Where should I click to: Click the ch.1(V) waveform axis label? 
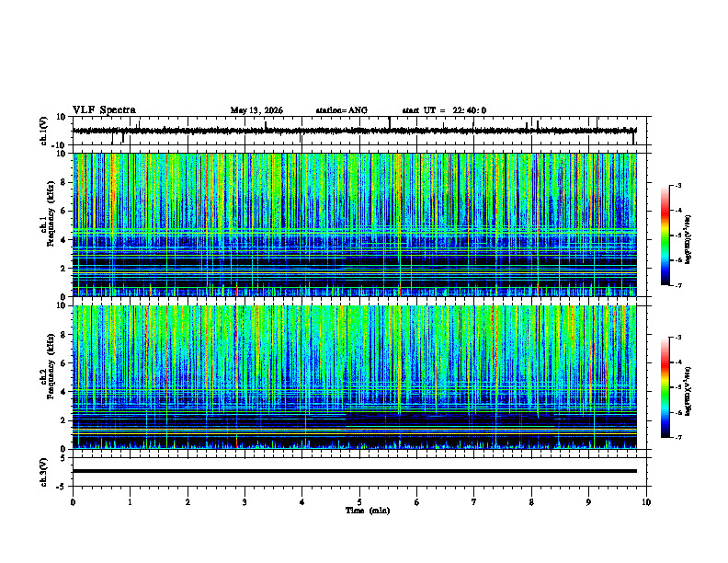(x=44, y=131)
